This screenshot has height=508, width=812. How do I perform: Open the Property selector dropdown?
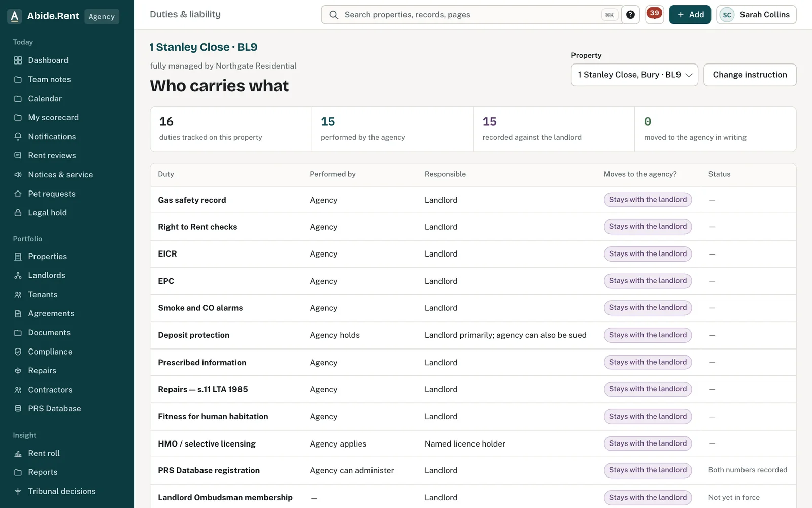(634, 75)
